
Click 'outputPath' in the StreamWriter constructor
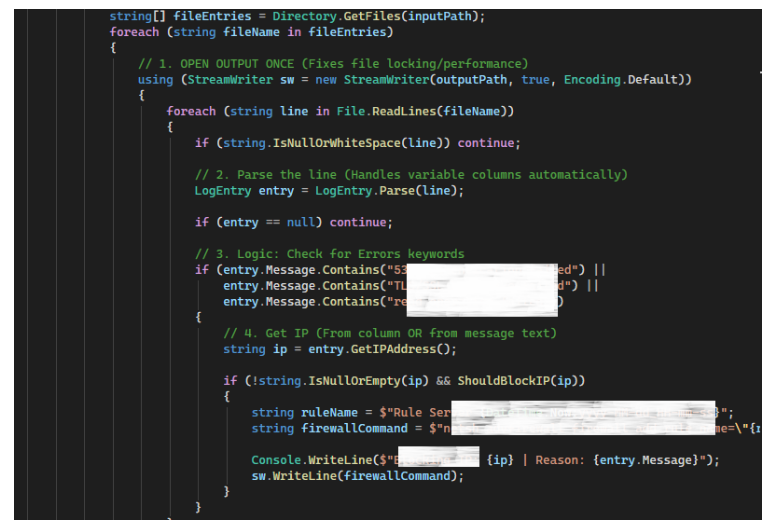coord(471,80)
